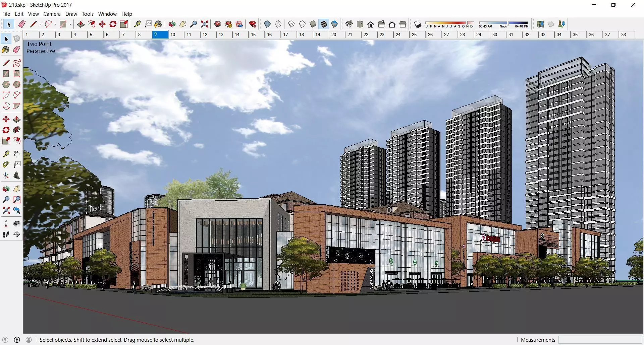
Task: Open the Extension Manager ruby icon
Action: tap(253, 24)
